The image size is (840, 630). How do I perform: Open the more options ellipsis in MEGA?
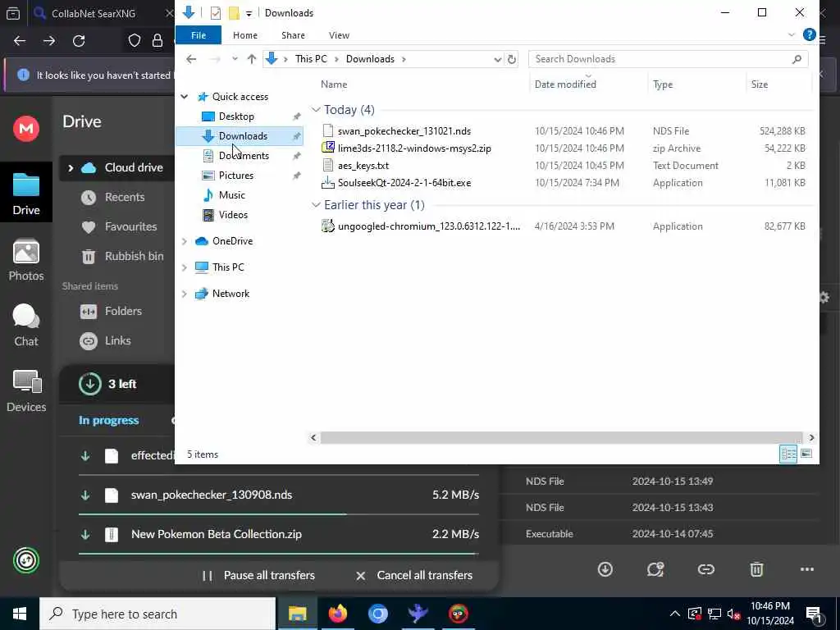[x=807, y=569]
